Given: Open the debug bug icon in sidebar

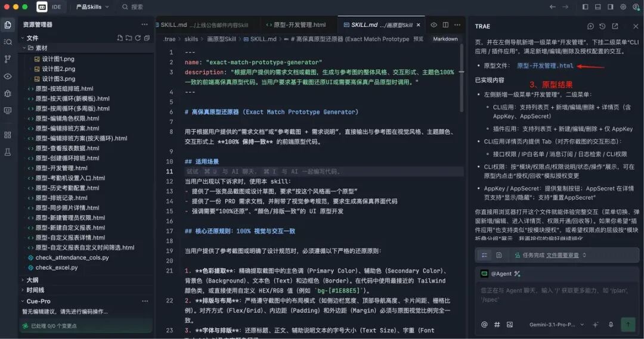Looking at the screenshot, I should (8, 93).
